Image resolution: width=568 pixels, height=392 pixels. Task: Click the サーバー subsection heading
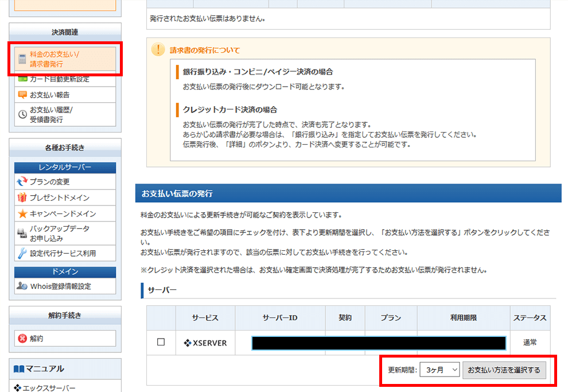pos(162,290)
